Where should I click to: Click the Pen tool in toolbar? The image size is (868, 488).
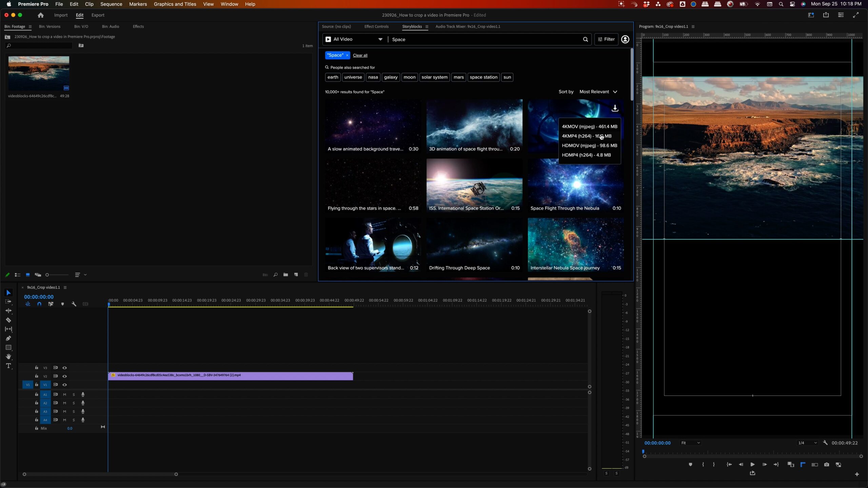tap(8, 339)
